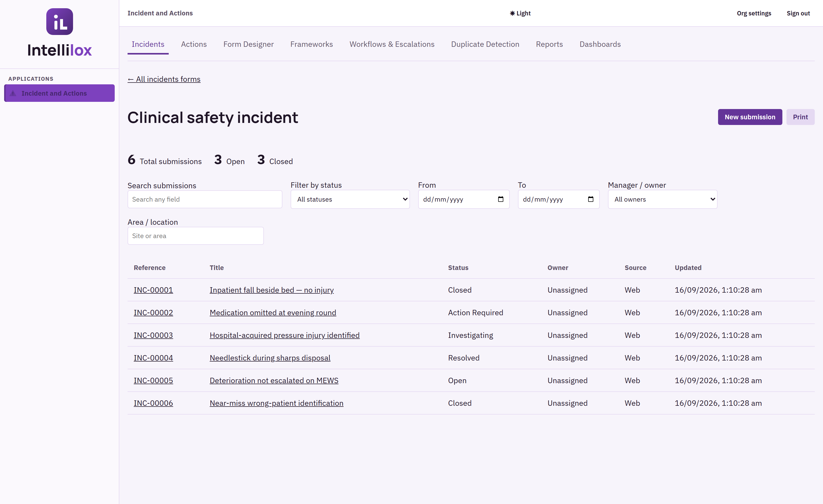Open the Duplicate Detection tab
Viewport: 823px width, 504px height.
tap(485, 44)
